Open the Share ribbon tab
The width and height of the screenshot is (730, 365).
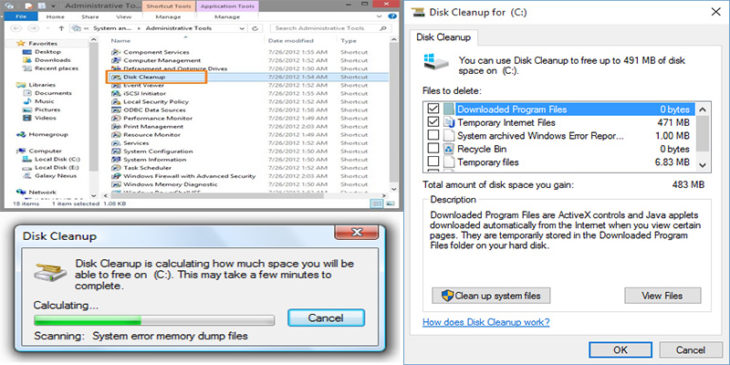[x=90, y=17]
